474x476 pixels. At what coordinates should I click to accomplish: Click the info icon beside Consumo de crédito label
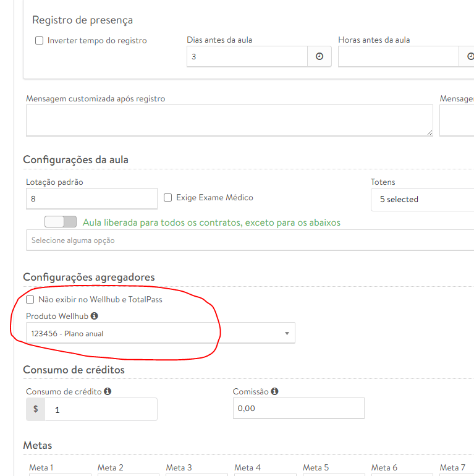(108, 391)
